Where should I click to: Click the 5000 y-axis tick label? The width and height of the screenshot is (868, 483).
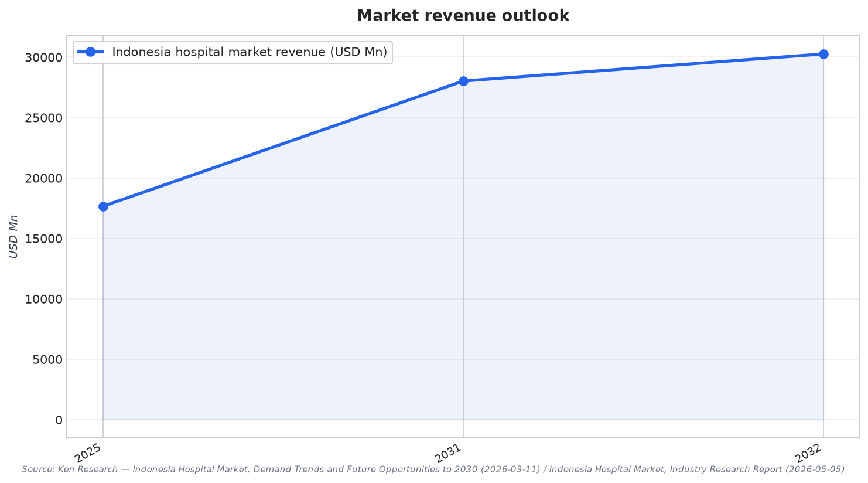47,359
